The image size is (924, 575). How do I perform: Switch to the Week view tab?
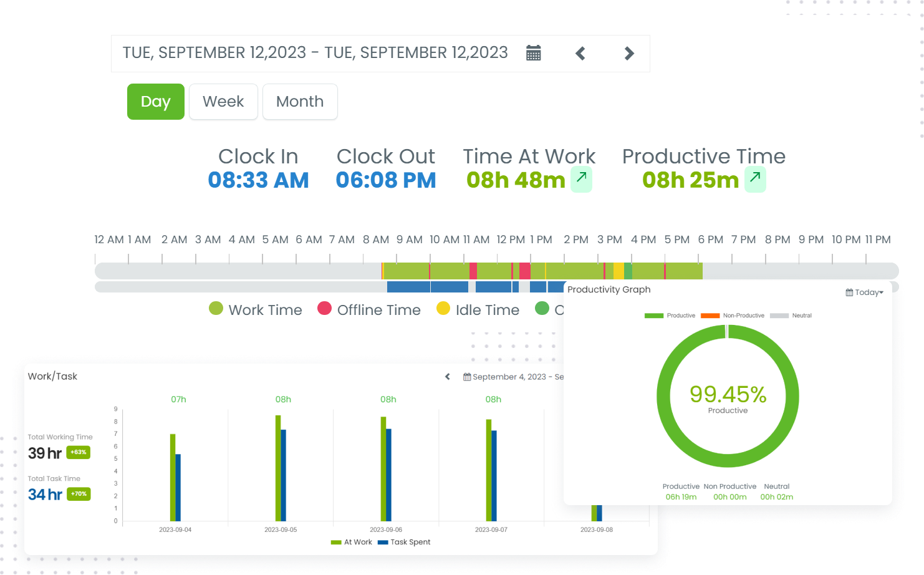coord(223,101)
